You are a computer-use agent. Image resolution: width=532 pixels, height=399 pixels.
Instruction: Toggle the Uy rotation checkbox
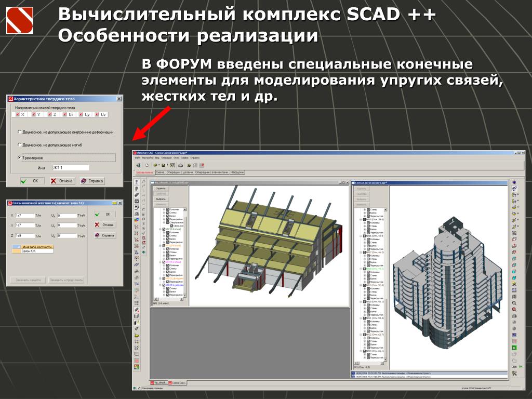click(x=81, y=114)
